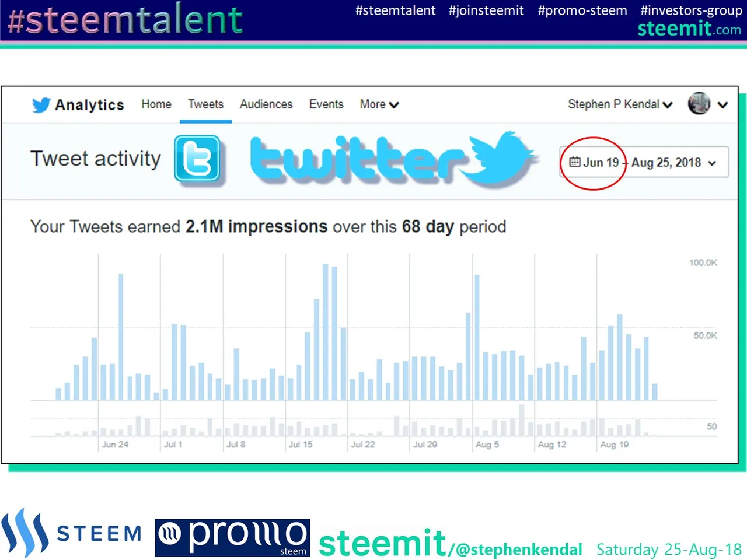Go to the Events tab
The height and width of the screenshot is (560, 747).
click(326, 104)
